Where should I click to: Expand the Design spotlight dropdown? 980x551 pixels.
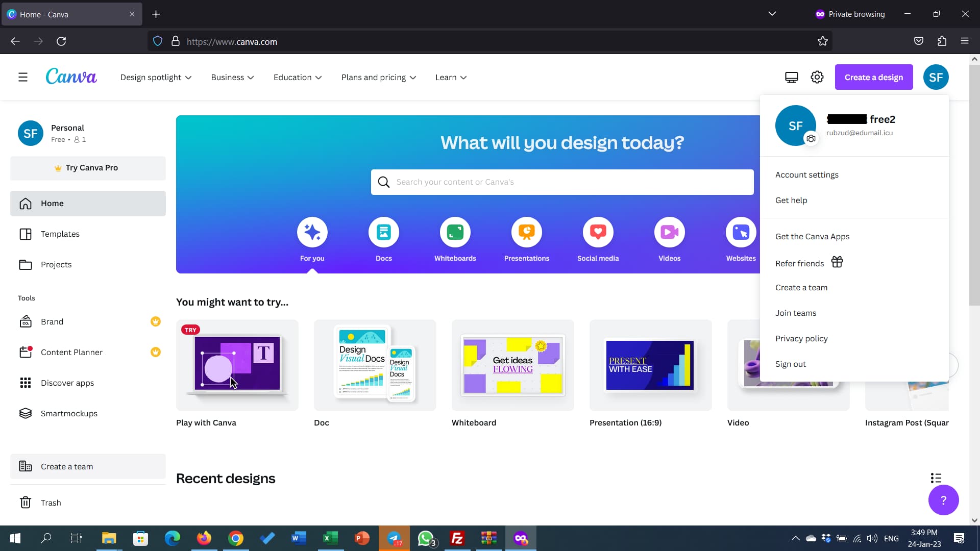pos(156,78)
